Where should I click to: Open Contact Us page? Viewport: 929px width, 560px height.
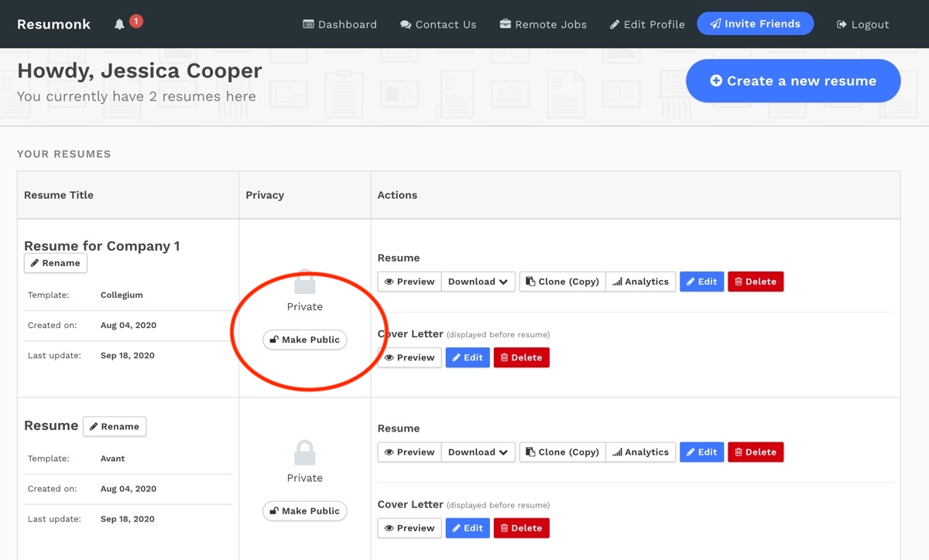coord(438,24)
